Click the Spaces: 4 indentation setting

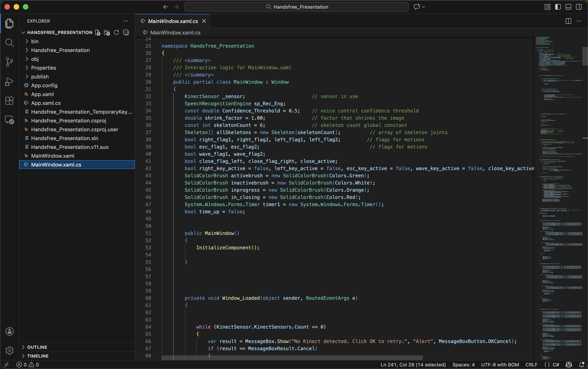[x=463, y=365]
